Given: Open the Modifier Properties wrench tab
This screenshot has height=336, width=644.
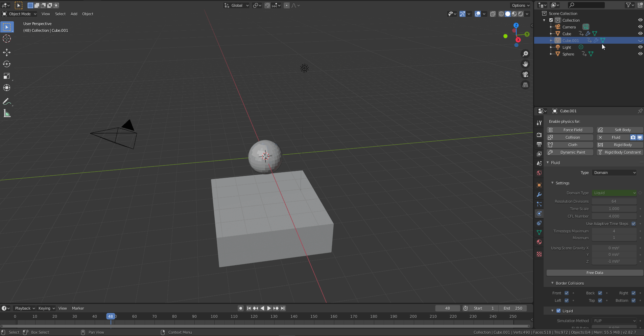Looking at the screenshot, I should [x=539, y=195].
